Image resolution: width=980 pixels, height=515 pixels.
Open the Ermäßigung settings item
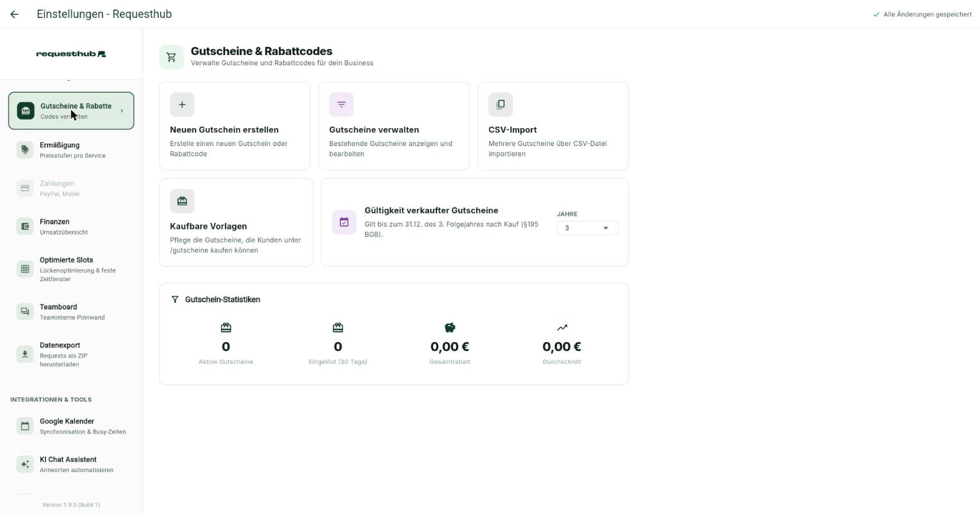click(71, 150)
